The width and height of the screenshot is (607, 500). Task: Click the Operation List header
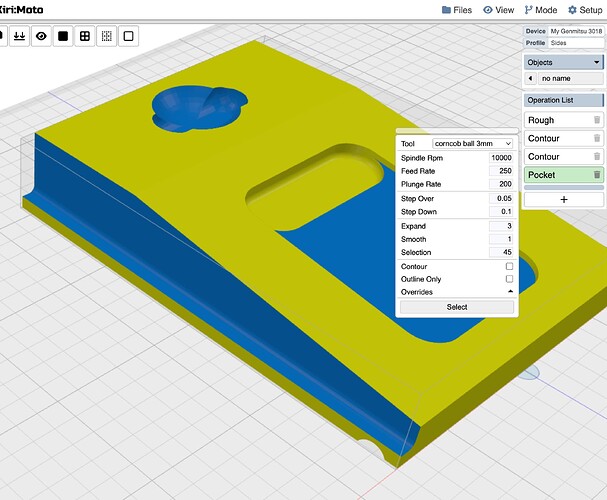[563, 100]
